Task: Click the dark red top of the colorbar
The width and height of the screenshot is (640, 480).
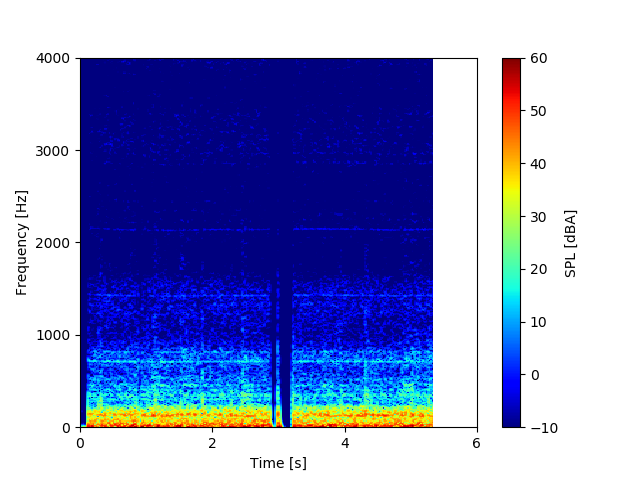Action: (x=511, y=63)
